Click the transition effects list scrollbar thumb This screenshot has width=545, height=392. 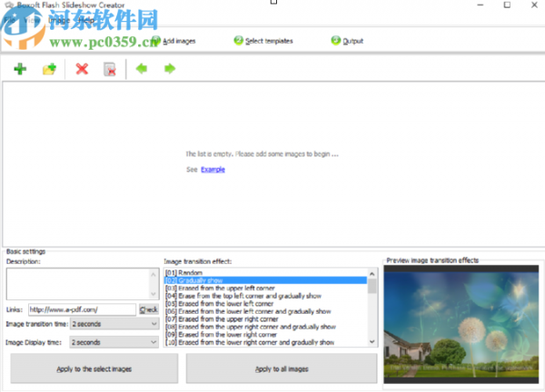coord(372,286)
